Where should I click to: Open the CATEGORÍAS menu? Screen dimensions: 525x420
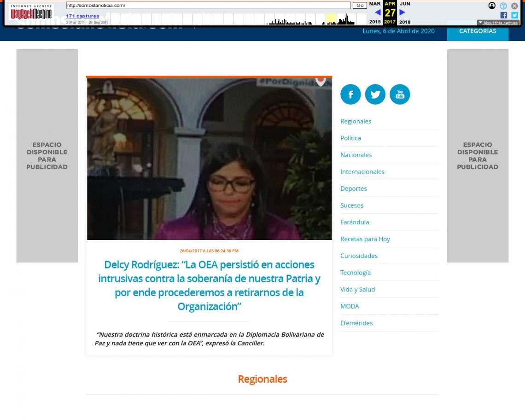point(478,31)
